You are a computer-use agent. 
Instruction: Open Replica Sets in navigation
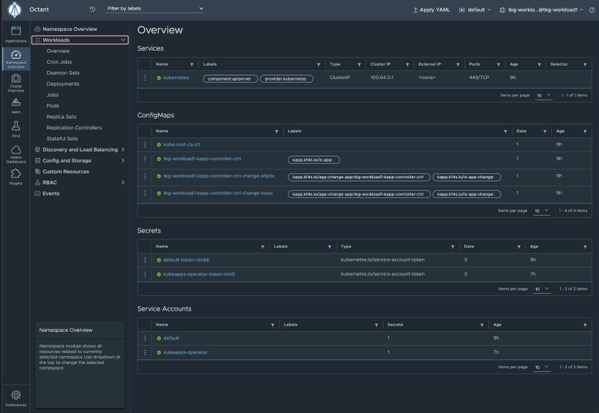(x=62, y=117)
